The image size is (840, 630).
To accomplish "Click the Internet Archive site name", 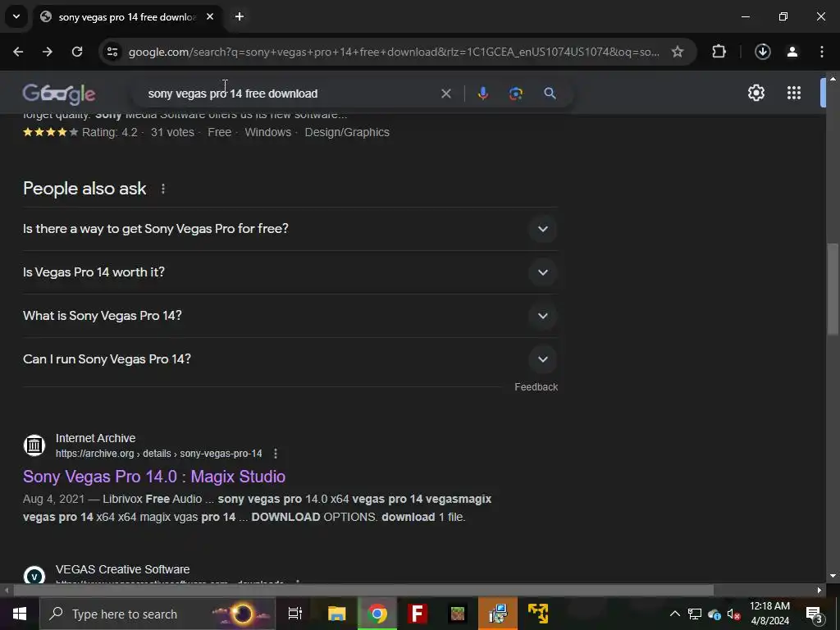I will click(95, 438).
